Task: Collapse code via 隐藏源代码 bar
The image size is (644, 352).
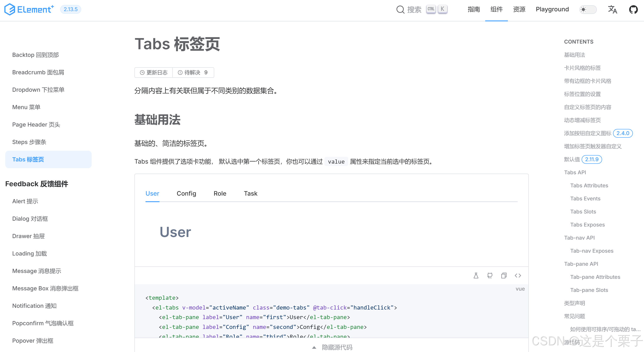Action: point(332,347)
